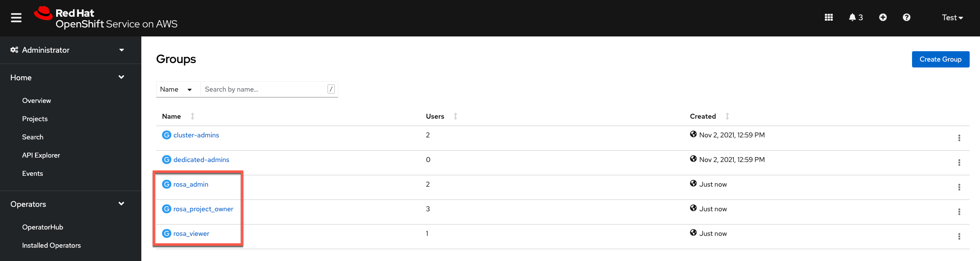Click globe icon in cluster-admins Created cell

(693, 134)
